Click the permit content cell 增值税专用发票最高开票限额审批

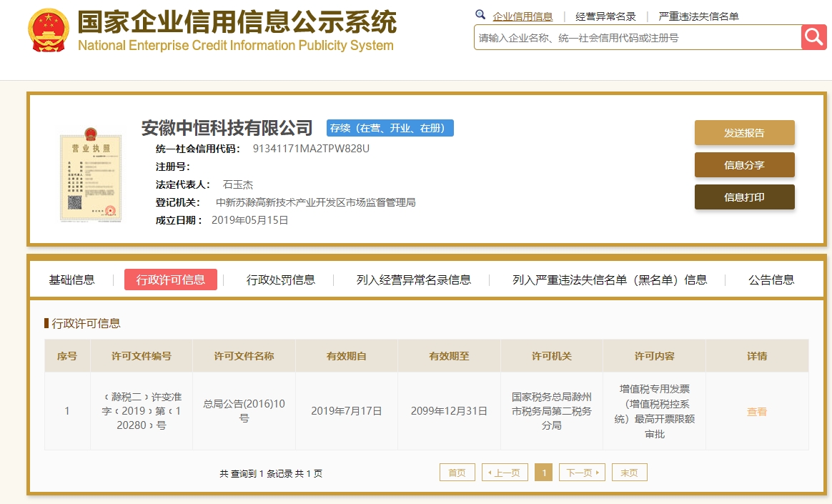[655, 411]
